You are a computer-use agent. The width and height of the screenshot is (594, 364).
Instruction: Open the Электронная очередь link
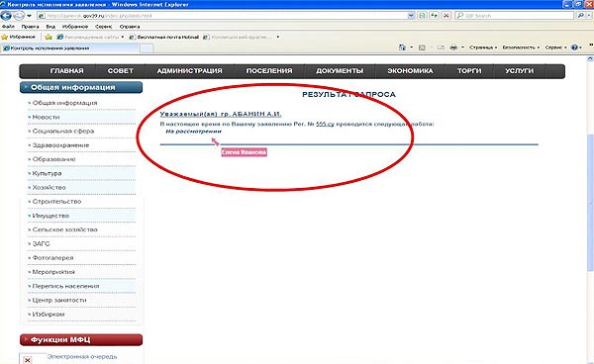pos(82,356)
